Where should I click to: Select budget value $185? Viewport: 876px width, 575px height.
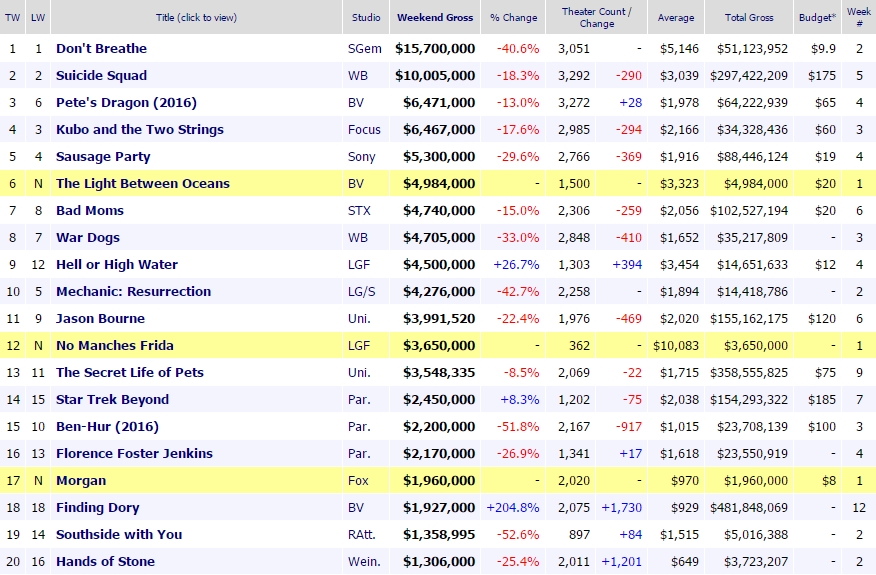pos(822,400)
